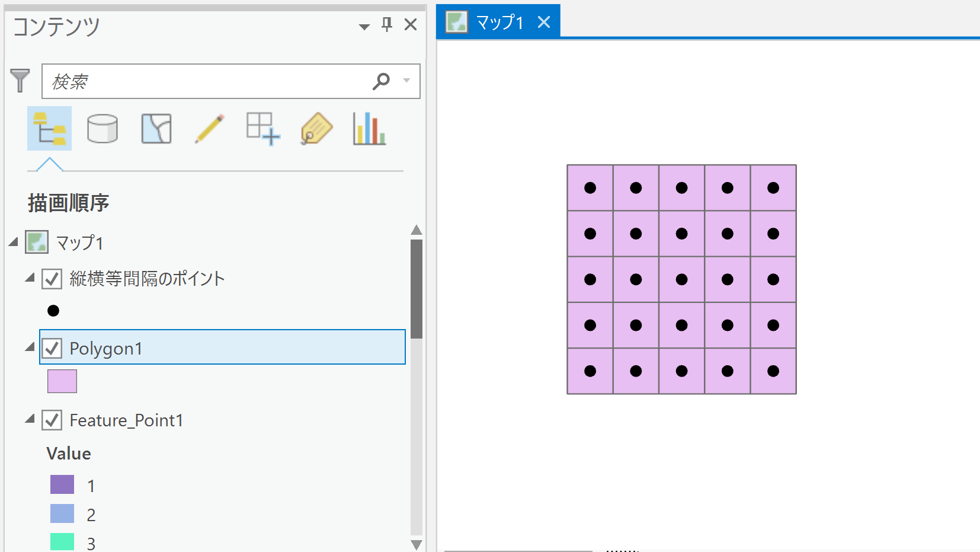This screenshot has width=980, height=552.
Task: Click the contents scrollbar down arrow
Action: coord(417,544)
